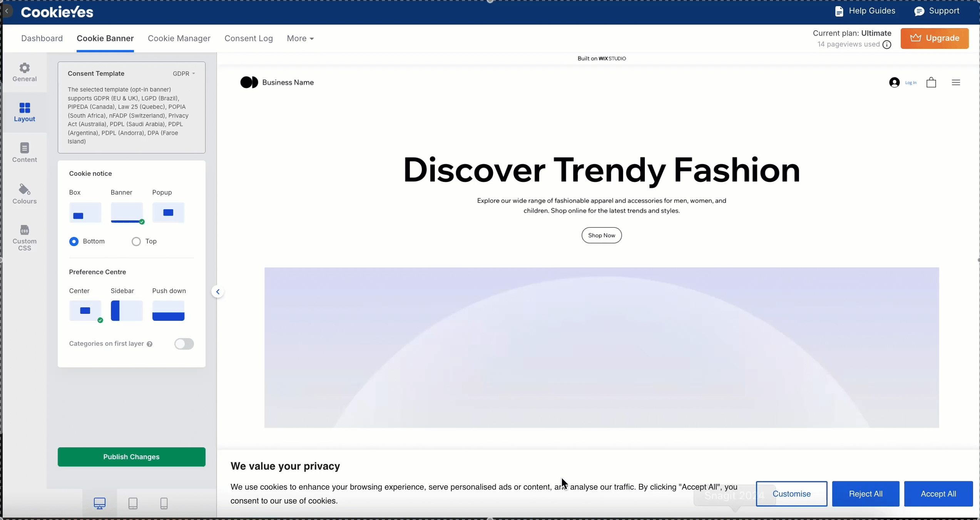Collapse the settings panel with chevron

pyautogui.click(x=218, y=292)
